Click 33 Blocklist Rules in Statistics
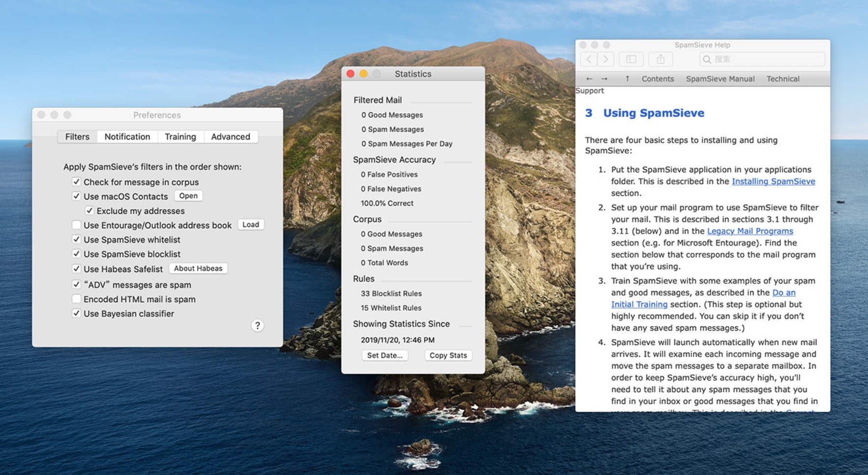868x475 pixels. click(391, 293)
